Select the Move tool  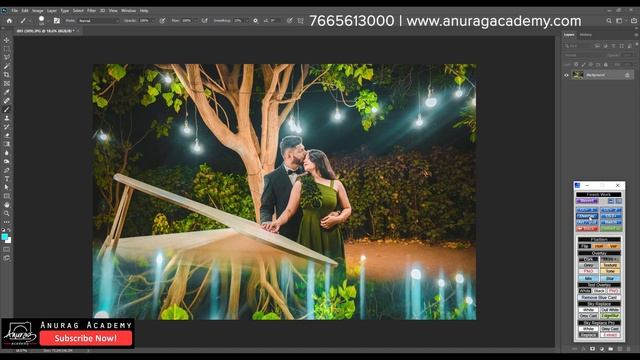click(7, 40)
